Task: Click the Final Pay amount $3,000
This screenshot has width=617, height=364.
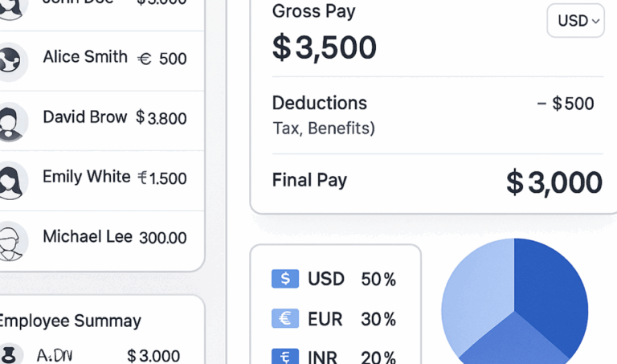Action: pyautogui.click(x=554, y=182)
